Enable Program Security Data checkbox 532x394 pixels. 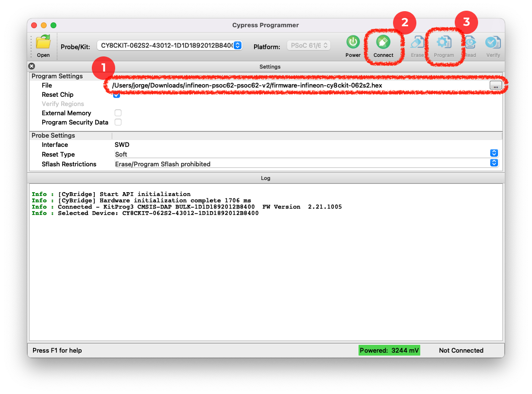coord(118,122)
